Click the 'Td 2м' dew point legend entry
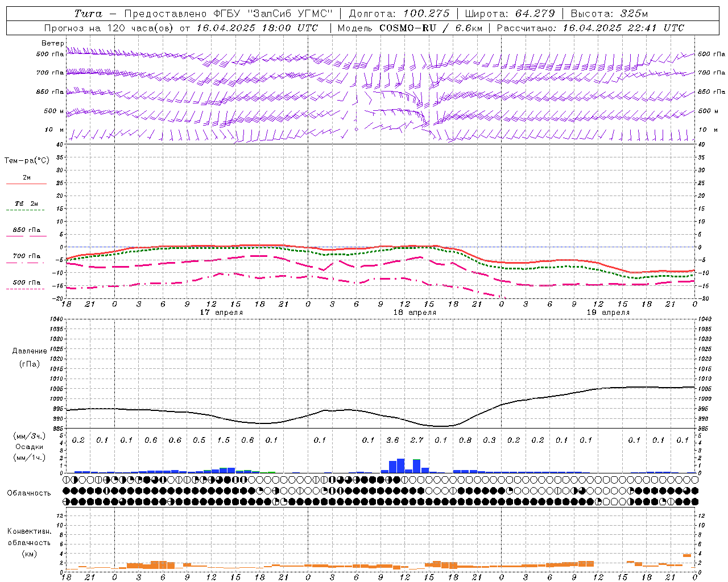728x582 pixels. (x=27, y=203)
